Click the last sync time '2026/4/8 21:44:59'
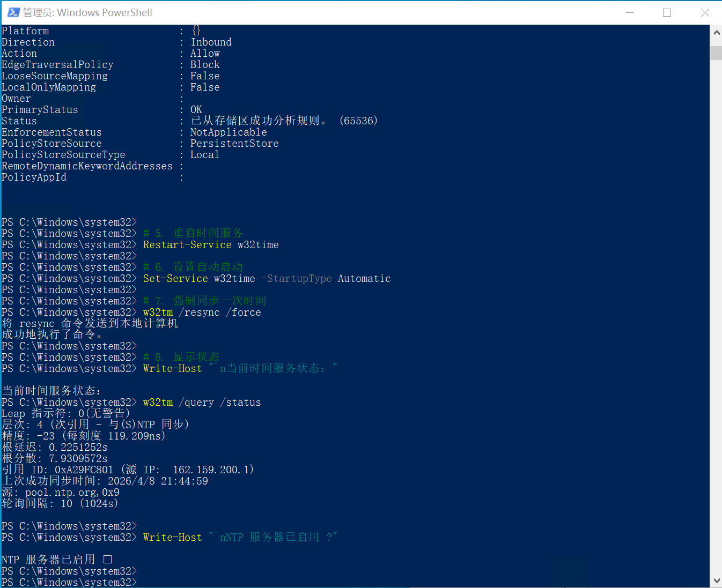Screen dimensions: 722x588 [x=158, y=481]
